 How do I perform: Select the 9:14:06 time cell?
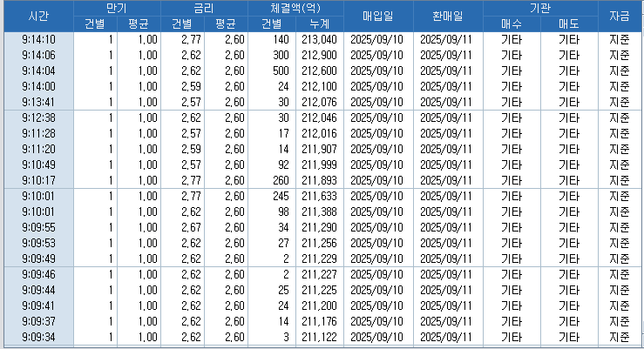click(38, 56)
